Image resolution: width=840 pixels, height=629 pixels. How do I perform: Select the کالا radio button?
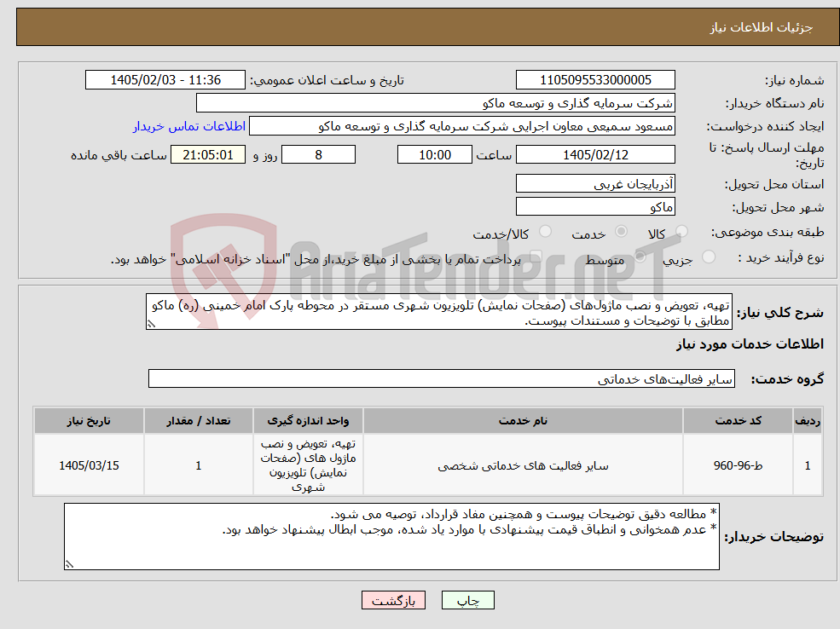[x=681, y=232]
